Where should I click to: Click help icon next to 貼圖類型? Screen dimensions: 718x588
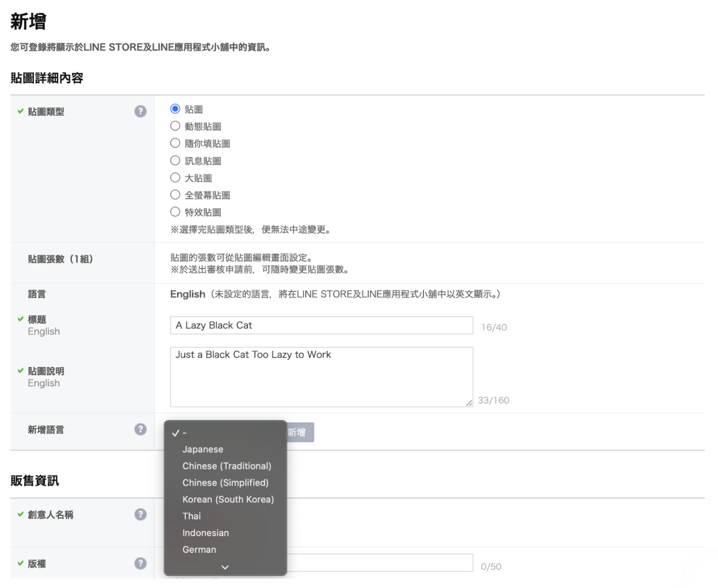pos(140,111)
